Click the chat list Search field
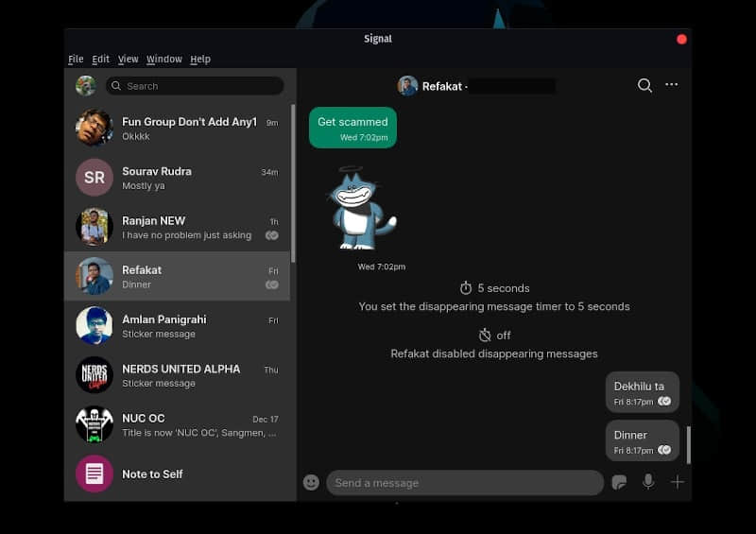Image resolution: width=756 pixels, height=534 pixels. coord(194,86)
